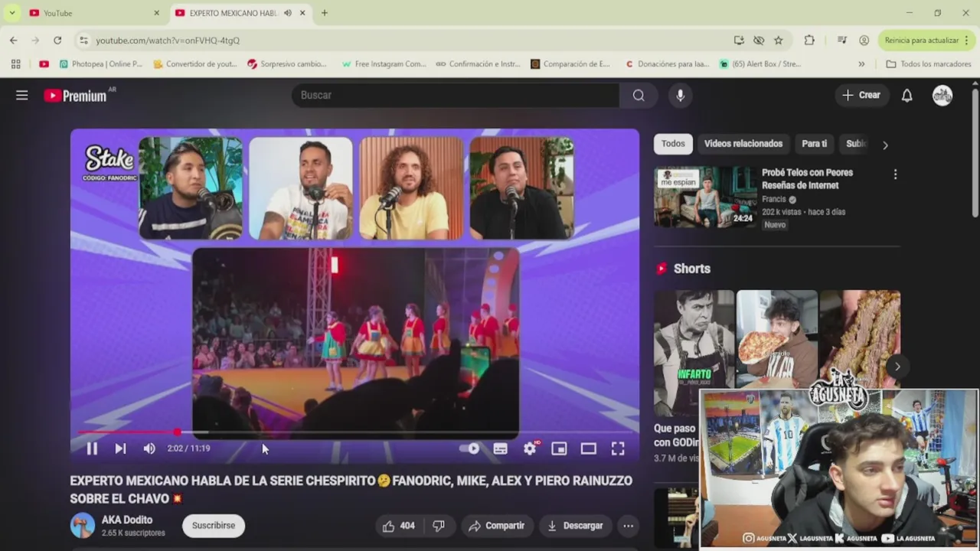Start voice search with microphone icon
The height and width of the screenshot is (551, 980).
click(680, 95)
